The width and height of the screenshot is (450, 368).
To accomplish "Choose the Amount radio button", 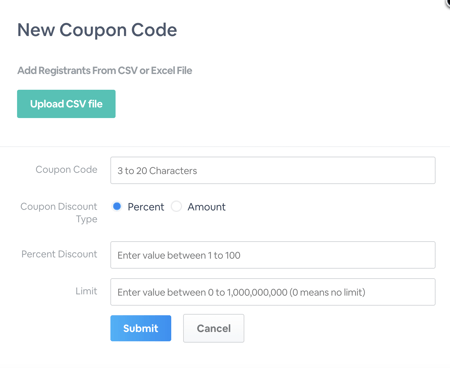I will click(176, 207).
